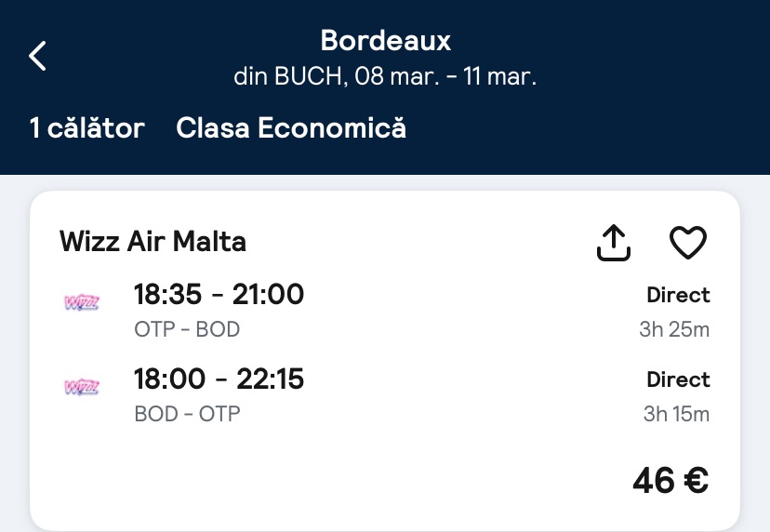770x532 pixels.
Task: Edit the "1 călător" passenger count
Action: pos(87,127)
